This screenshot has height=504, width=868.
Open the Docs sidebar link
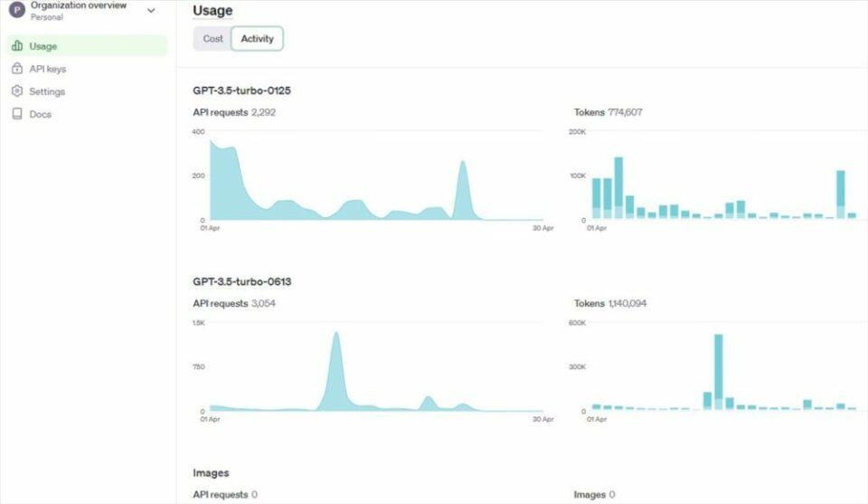coord(41,114)
